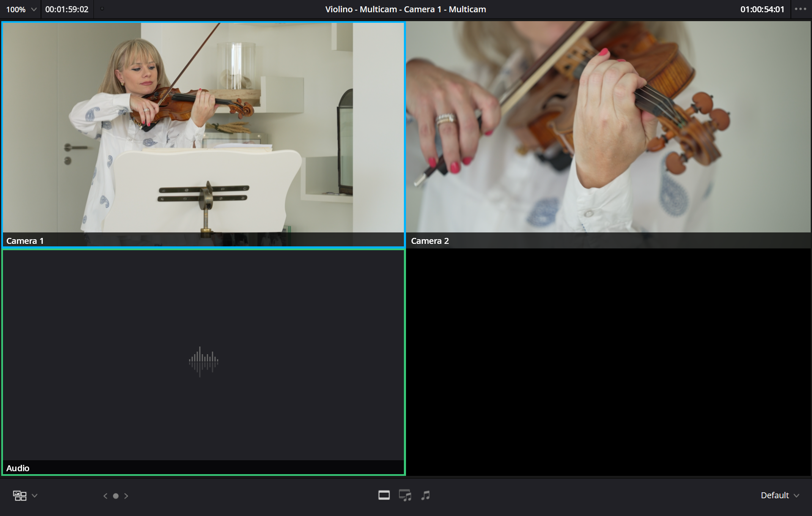Click the timeline timecode 01:00:54:01
This screenshot has width=812, height=516.
click(762, 9)
